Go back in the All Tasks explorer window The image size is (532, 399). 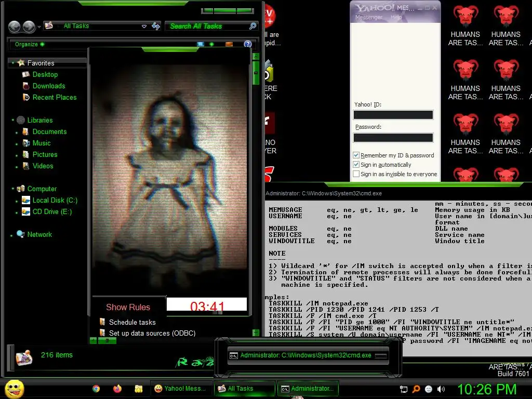[x=14, y=27]
